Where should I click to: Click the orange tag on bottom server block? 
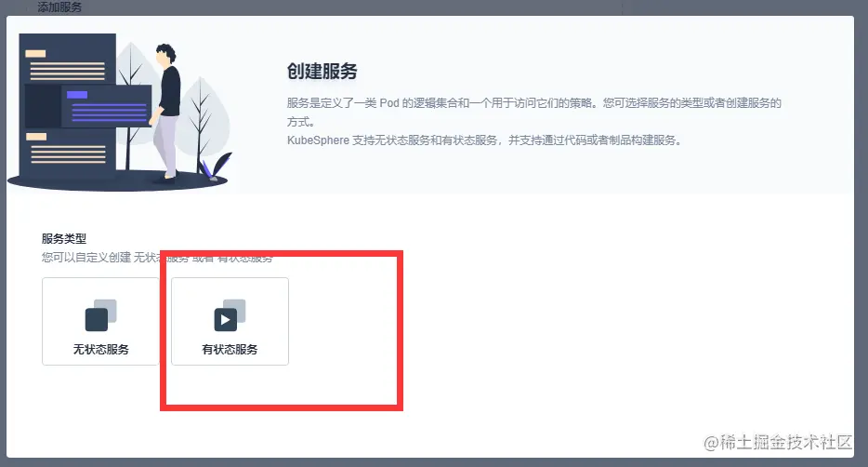(36, 137)
